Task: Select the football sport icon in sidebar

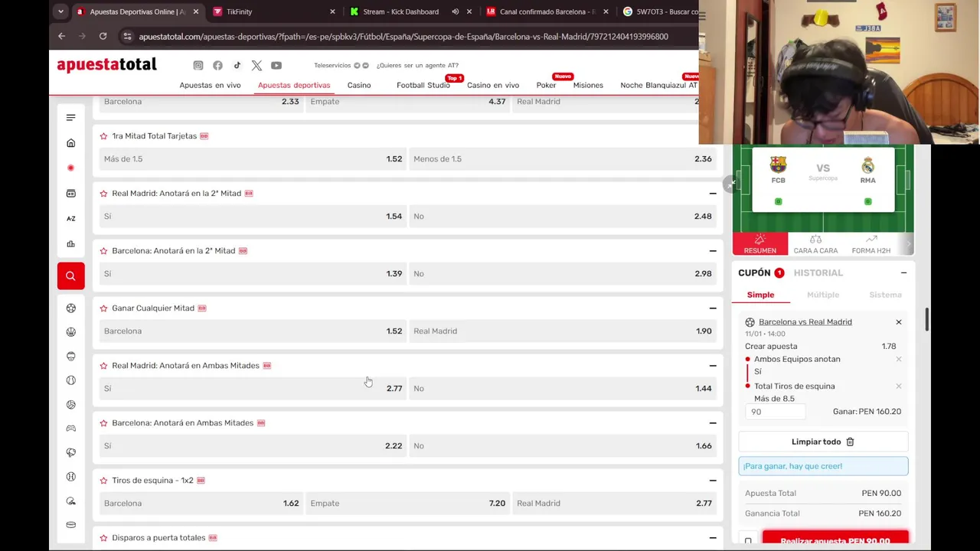Action: tap(70, 308)
